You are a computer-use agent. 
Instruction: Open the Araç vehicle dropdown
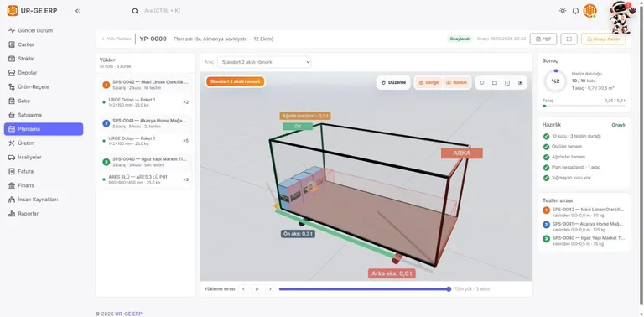coord(264,62)
